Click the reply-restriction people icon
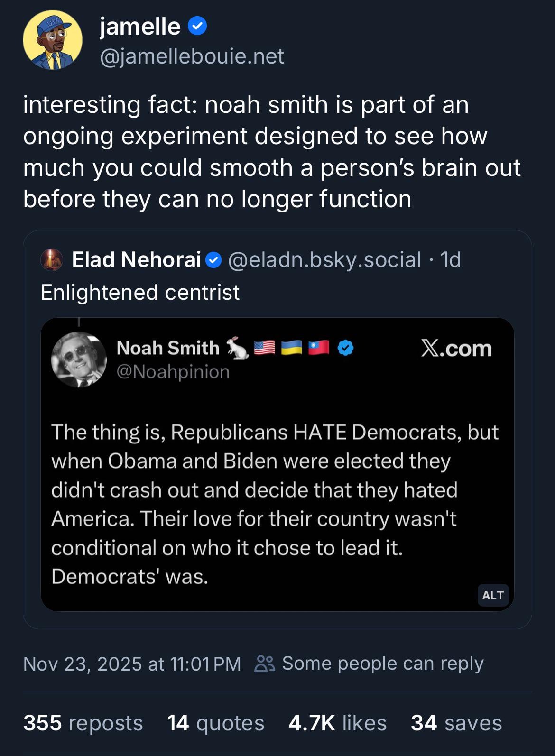Viewport: 555px width, 756px height. [265, 664]
